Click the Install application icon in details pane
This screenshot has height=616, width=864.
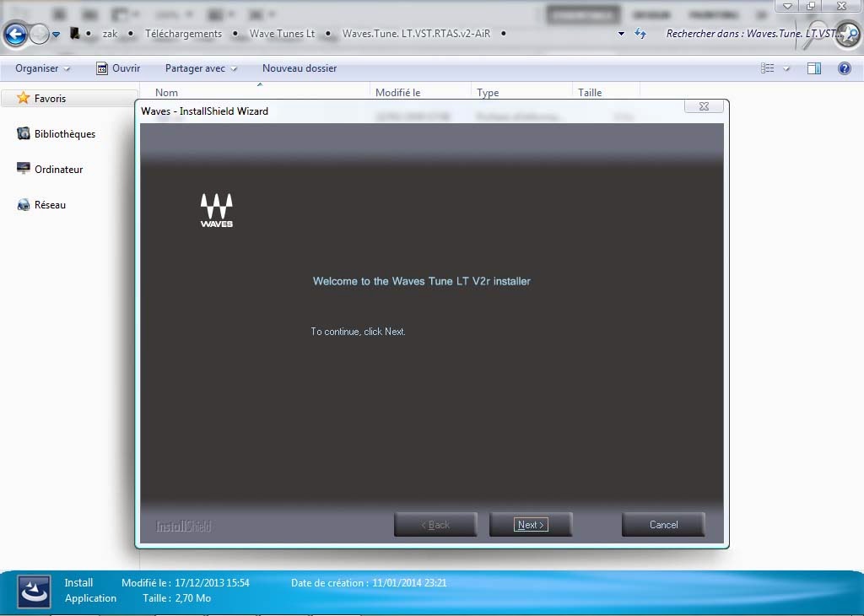pos(34,592)
